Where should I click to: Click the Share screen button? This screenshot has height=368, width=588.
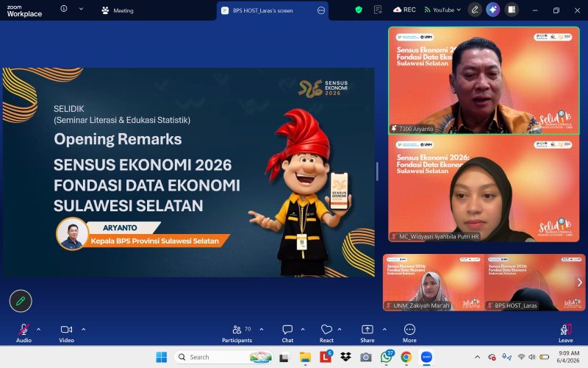point(367,333)
